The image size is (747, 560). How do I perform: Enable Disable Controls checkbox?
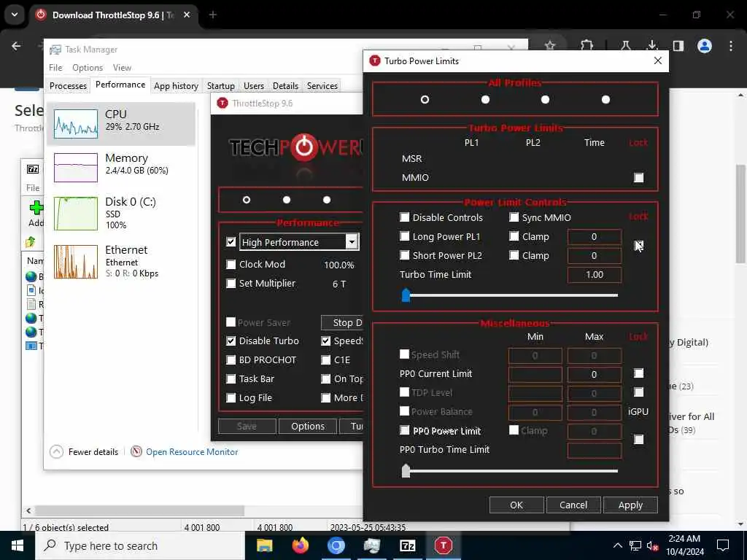click(404, 217)
